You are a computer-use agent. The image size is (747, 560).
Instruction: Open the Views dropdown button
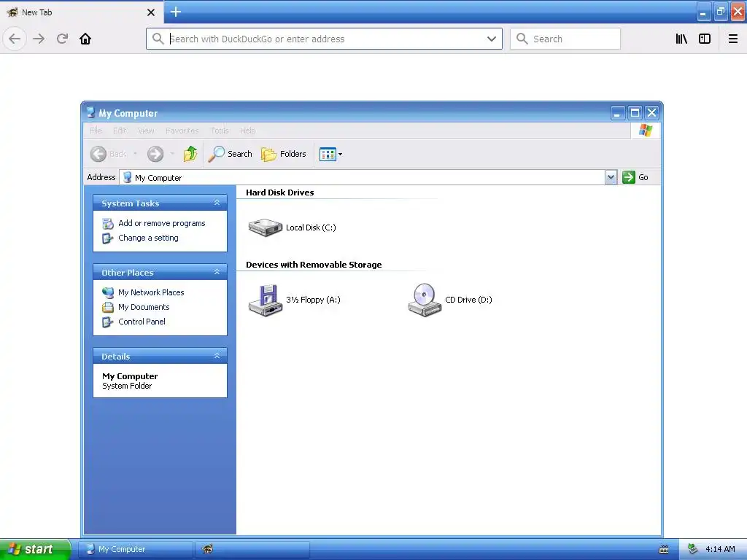pos(330,154)
